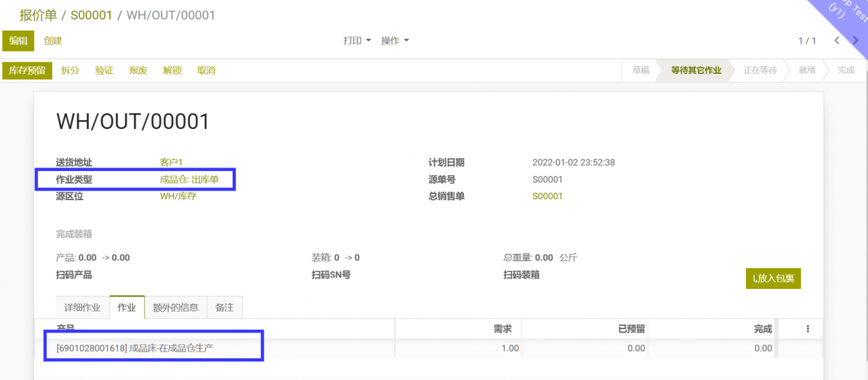The height and width of the screenshot is (380, 868).
Task: Sort table by 需求 column header
Action: coord(458,329)
